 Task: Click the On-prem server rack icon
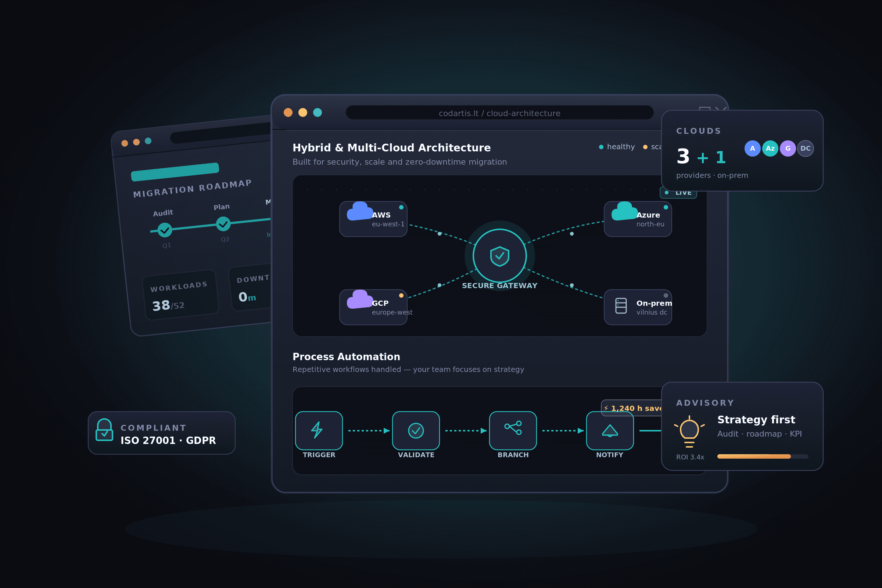pyautogui.click(x=621, y=306)
